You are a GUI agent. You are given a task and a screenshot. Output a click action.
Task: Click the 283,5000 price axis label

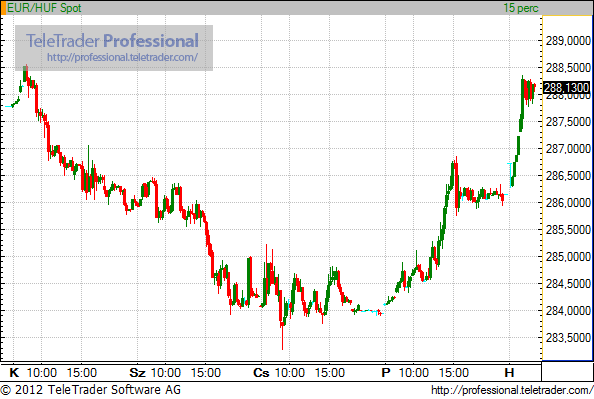point(568,338)
